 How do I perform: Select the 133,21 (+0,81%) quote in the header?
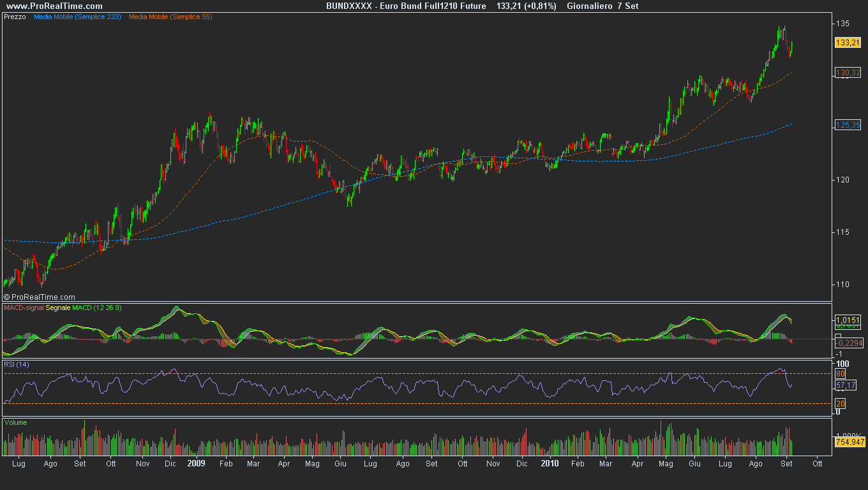coord(527,6)
